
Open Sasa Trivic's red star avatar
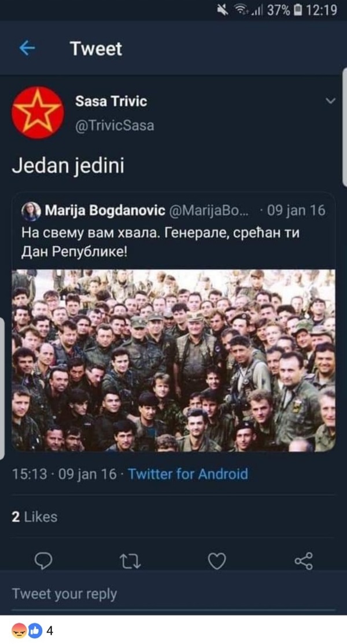pyautogui.click(x=38, y=112)
